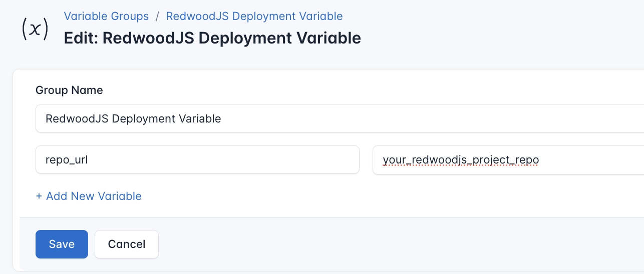Focus the Group Name input field
This screenshot has height=274, width=644.
[340, 118]
